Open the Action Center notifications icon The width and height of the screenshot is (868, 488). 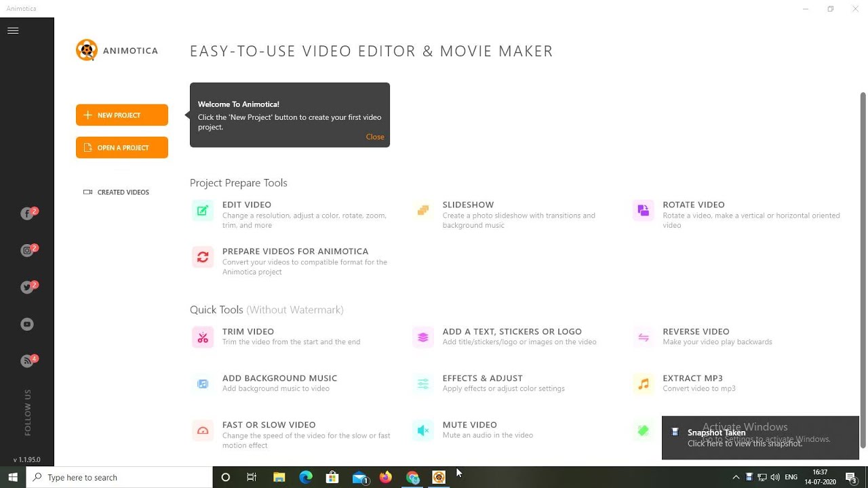click(852, 477)
